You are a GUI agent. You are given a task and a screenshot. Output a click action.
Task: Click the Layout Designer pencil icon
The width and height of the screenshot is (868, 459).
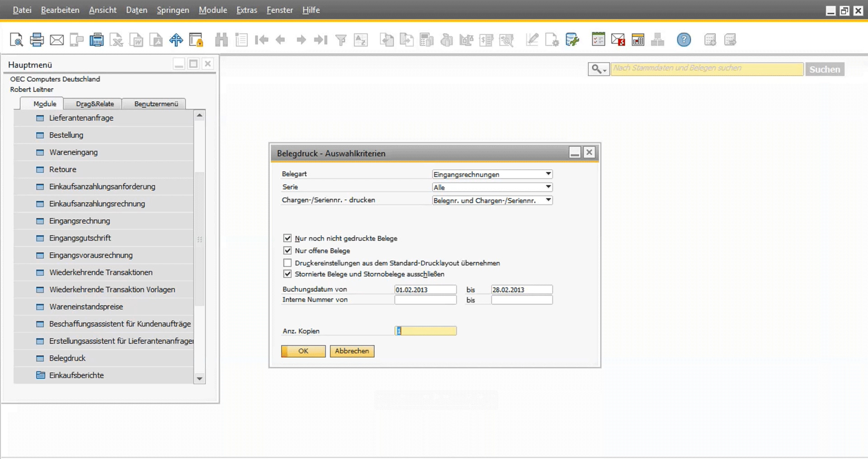[x=532, y=40]
